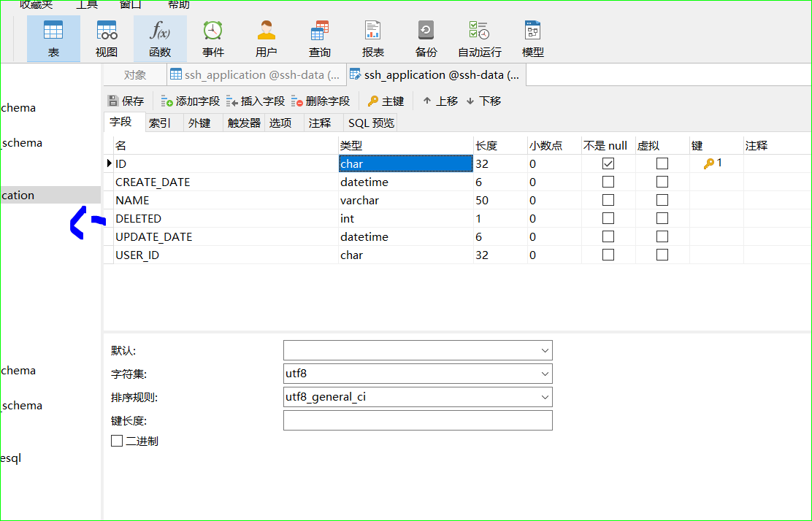Select the ID field name cell

click(226, 163)
